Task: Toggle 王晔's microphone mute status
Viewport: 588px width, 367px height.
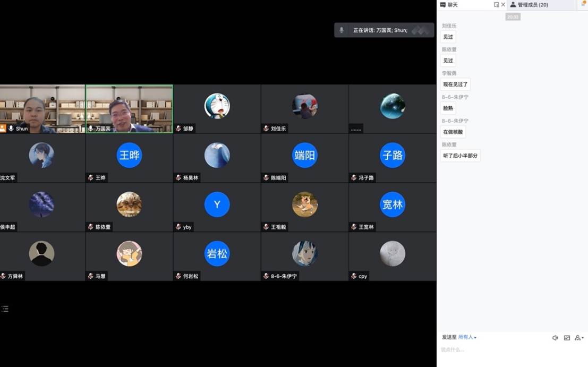Action: 91,178
